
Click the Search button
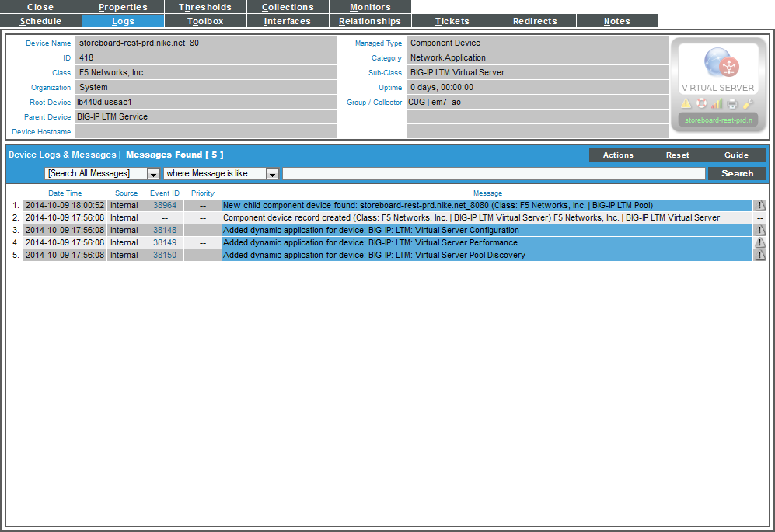(736, 173)
